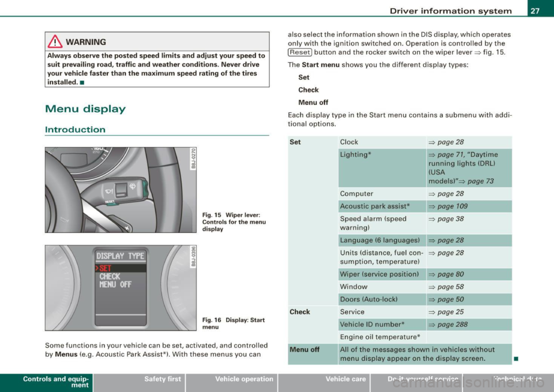Click the Engine oil temperature* cell

pos(382,337)
